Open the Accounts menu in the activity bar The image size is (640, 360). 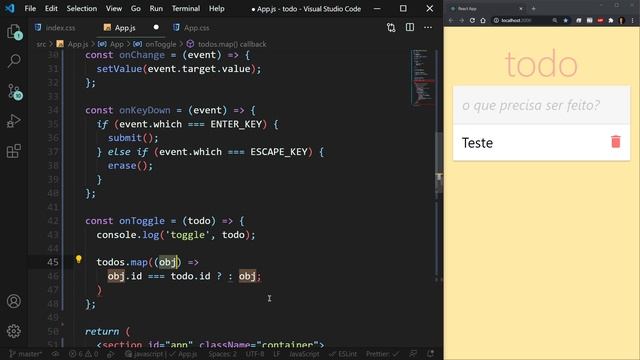pos(14,301)
